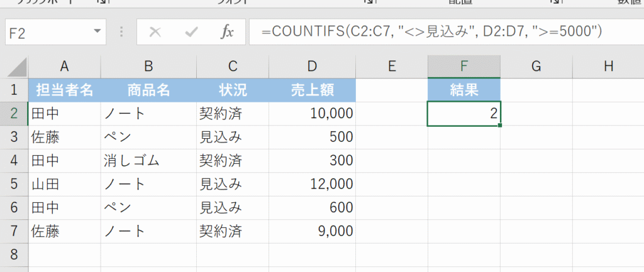Click 佐藤 in row 7

click(x=64, y=231)
